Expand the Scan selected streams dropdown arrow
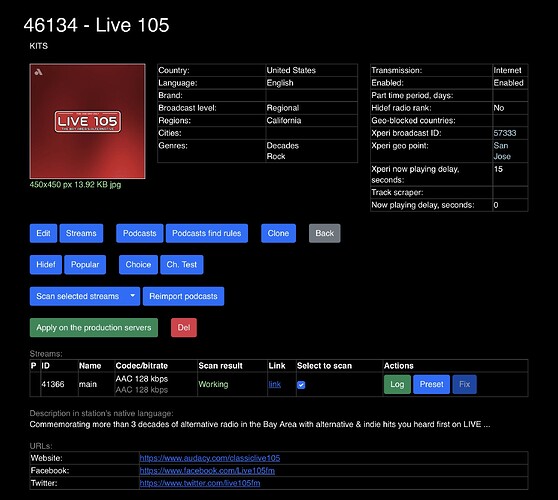This screenshot has width=558, height=500. (x=133, y=296)
